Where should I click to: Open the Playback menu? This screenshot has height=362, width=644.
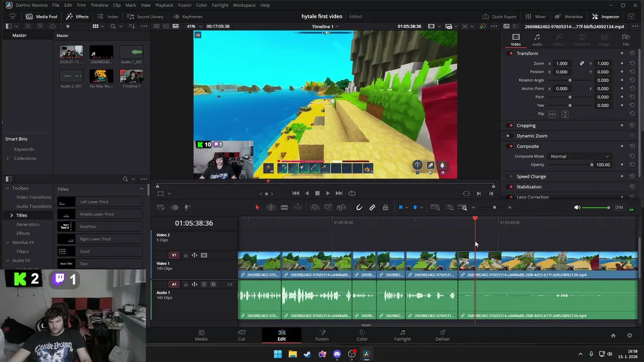[164, 5]
